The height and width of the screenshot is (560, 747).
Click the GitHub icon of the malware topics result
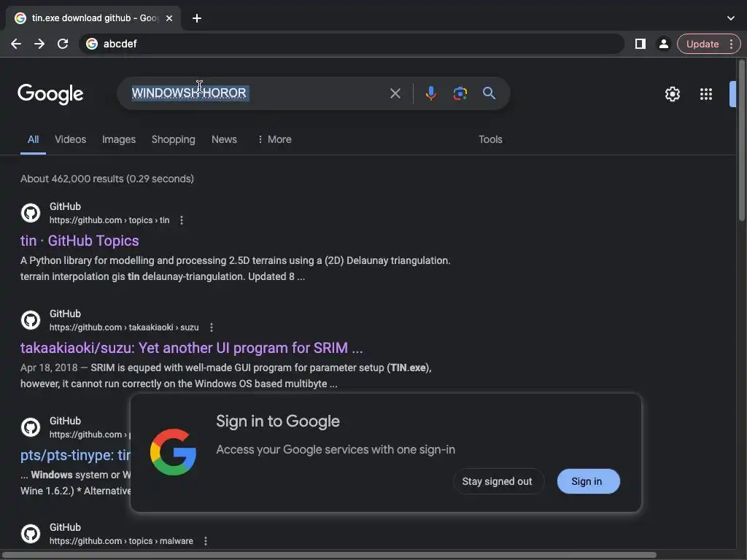coord(31,534)
